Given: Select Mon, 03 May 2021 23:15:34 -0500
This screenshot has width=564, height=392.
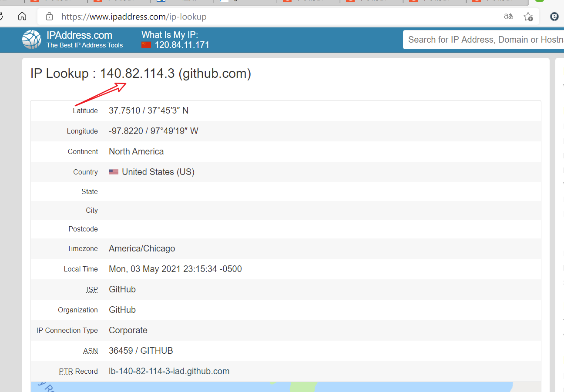Looking at the screenshot, I should 175,269.
